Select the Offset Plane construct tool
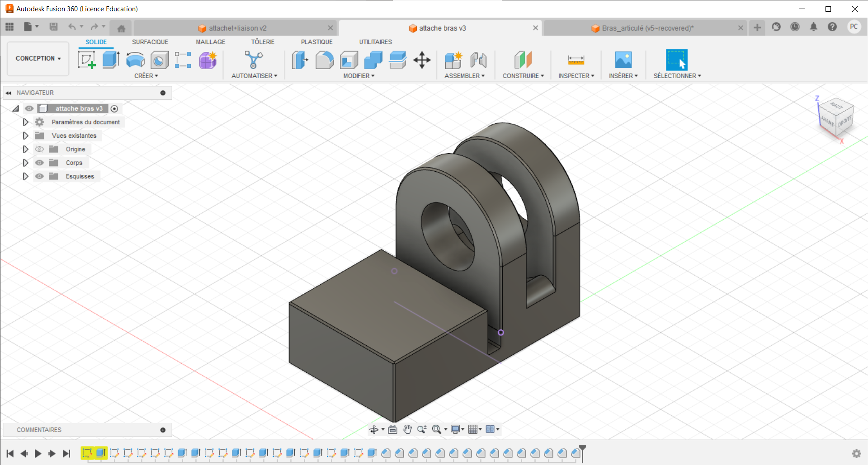 click(523, 60)
